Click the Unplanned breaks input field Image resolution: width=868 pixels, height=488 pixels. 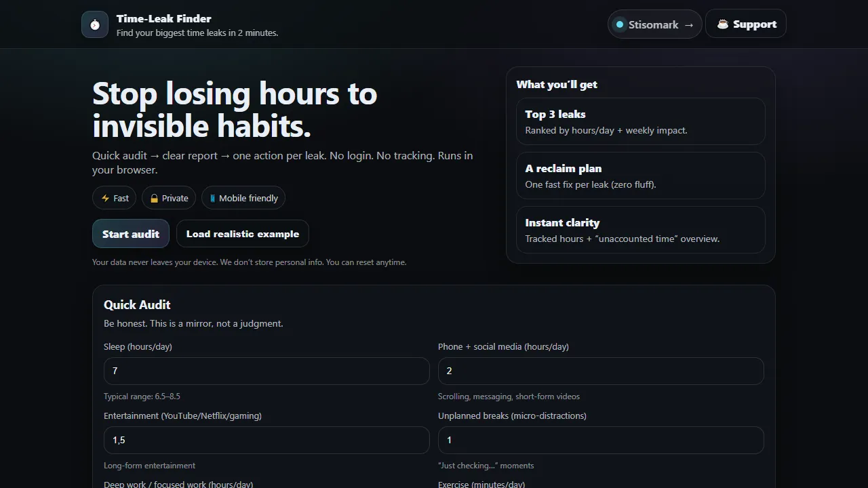pyautogui.click(x=600, y=440)
